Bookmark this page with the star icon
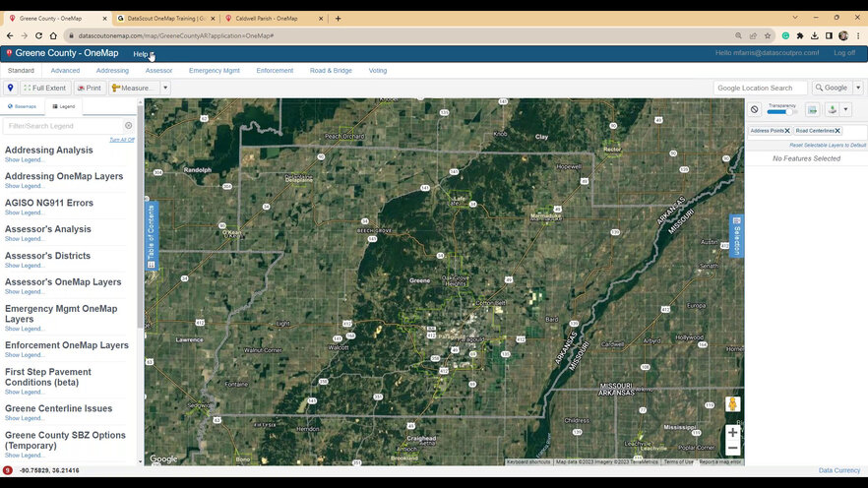 pos(768,35)
